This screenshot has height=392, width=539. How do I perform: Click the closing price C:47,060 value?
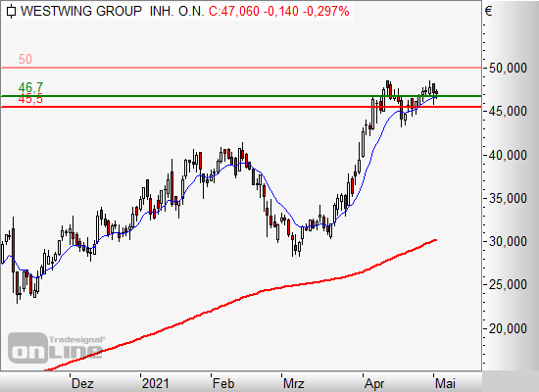[x=234, y=12]
